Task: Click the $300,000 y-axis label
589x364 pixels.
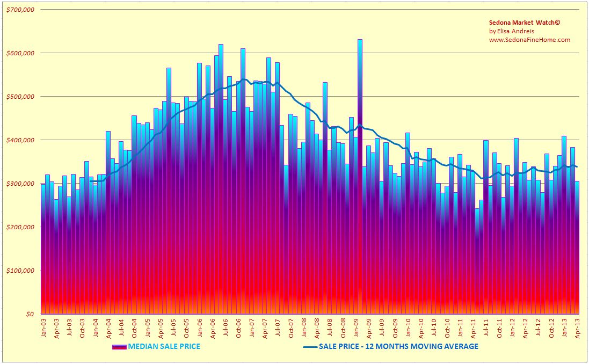Action: tap(20, 184)
